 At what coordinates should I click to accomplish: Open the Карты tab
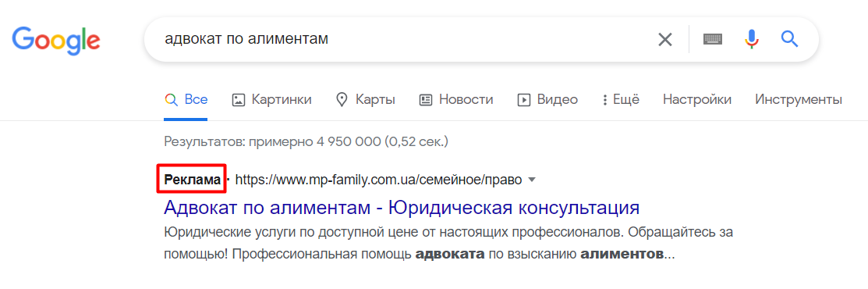365,100
